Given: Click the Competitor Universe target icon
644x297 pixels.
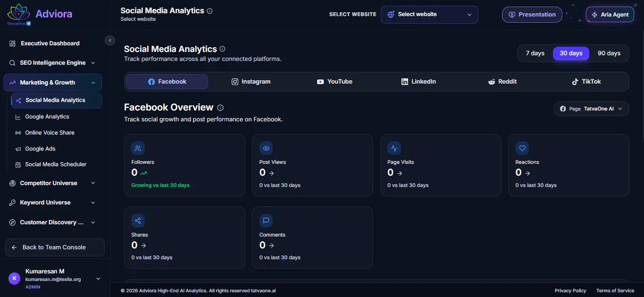Looking at the screenshot, I should tap(12, 183).
